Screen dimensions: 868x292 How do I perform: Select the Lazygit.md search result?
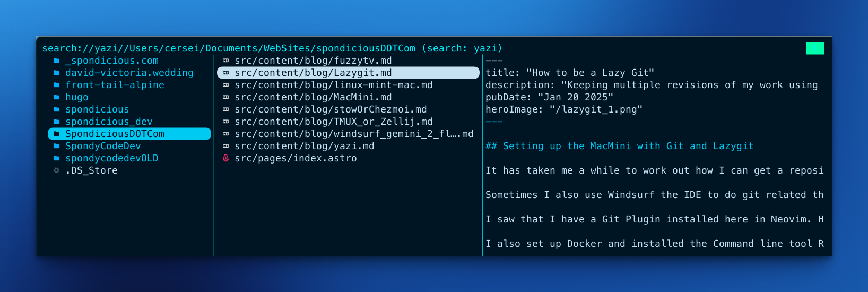(x=313, y=73)
